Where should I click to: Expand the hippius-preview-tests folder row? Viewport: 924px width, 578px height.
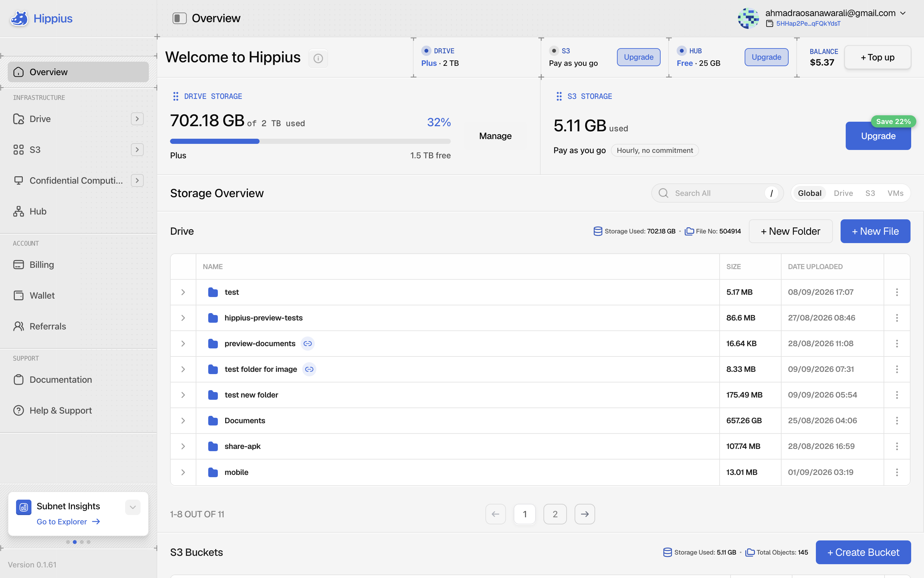tap(183, 318)
